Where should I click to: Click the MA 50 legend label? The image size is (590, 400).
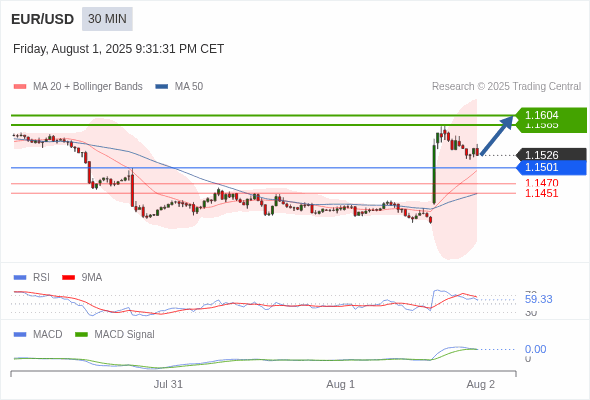point(189,87)
